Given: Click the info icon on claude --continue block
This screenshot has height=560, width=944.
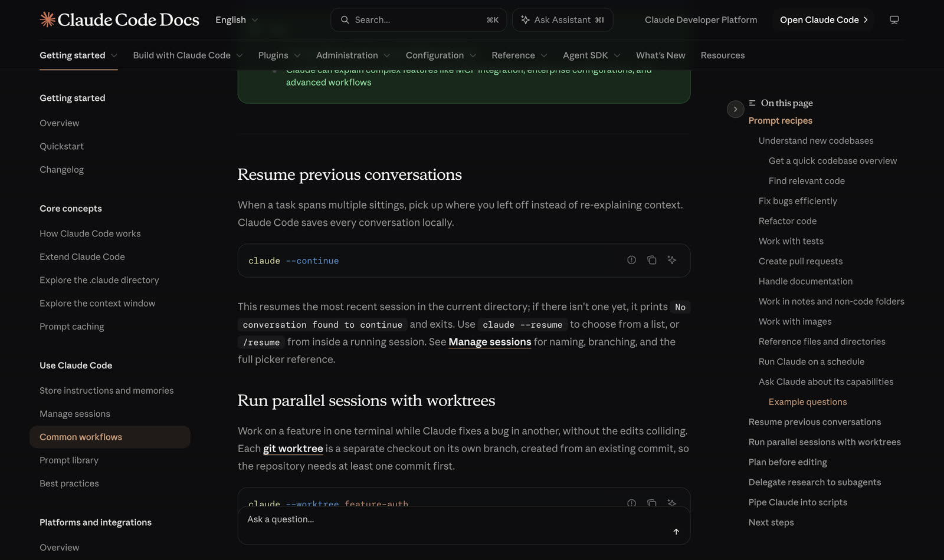Looking at the screenshot, I should 631,260.
